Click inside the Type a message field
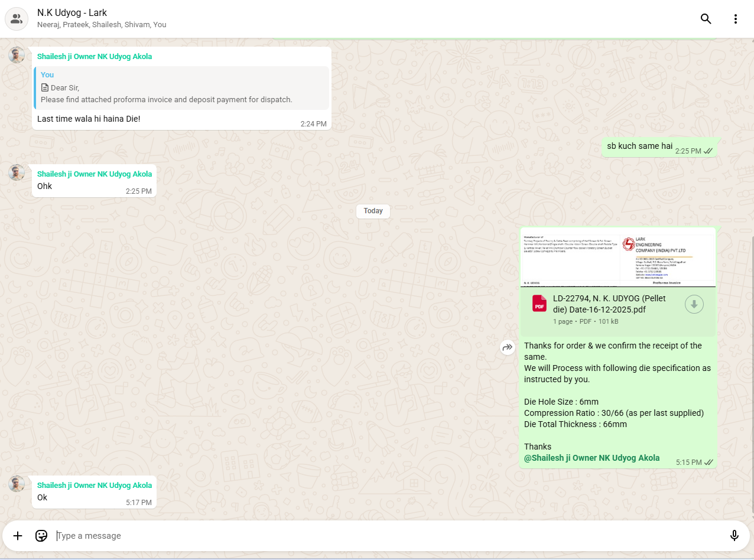The image size is (754, 560). 384,536
